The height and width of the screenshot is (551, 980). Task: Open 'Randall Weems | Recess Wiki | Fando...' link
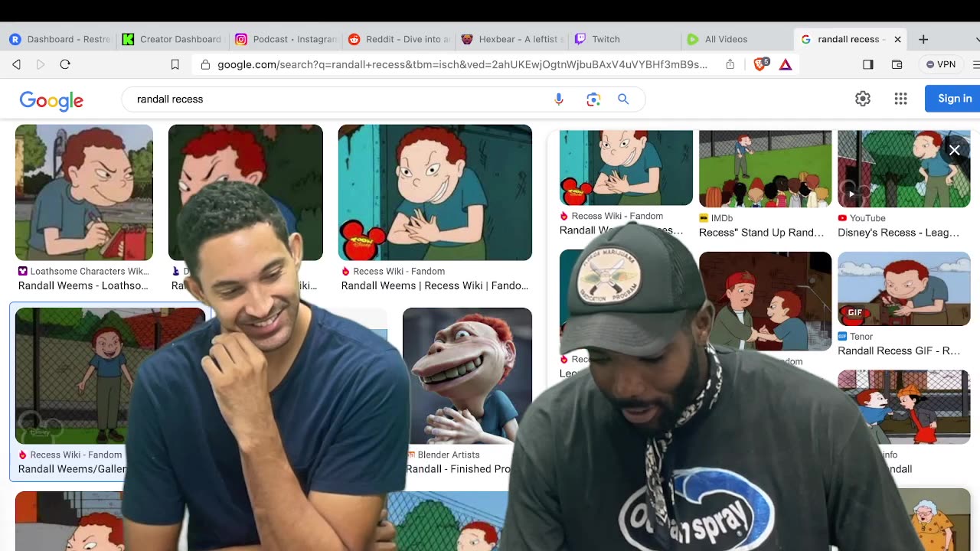pos(435,285)
